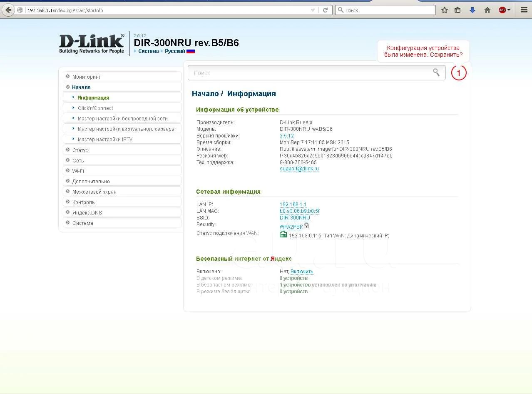532x394 pixels.
Task: Open Мастер настройки беспроводной сети
Action: (122, 118)
